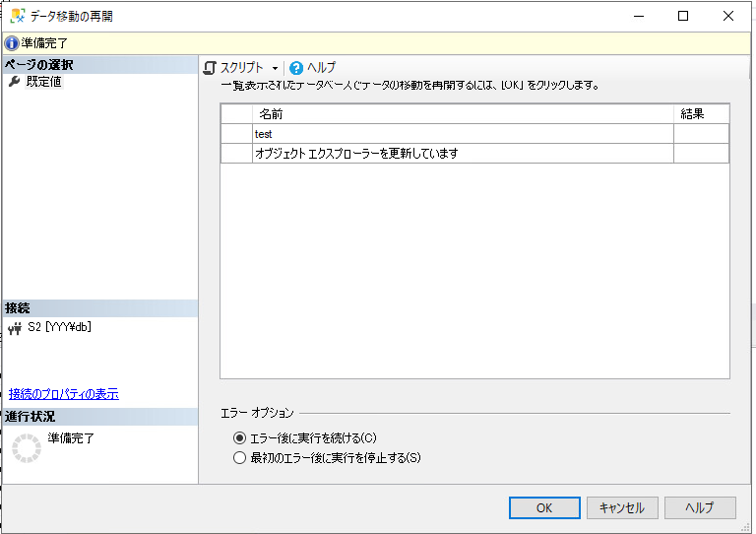Screen dimensions: 756x534
Task: Minimize the データ移動の再開 dialog
Action: 639,16
